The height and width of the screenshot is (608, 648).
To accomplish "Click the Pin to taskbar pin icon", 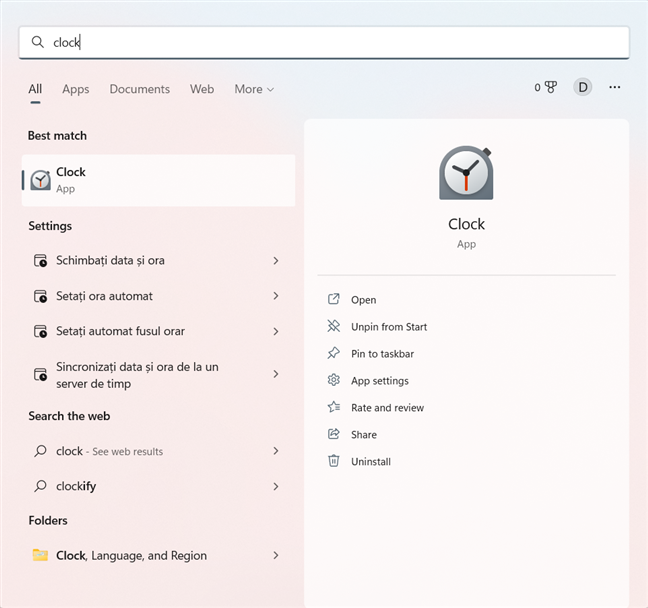I will tap(334, 353).
